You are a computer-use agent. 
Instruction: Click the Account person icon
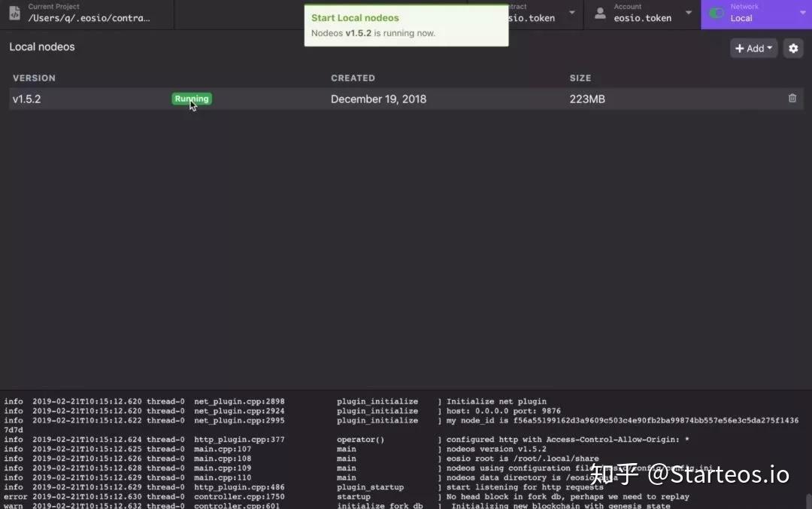coord(599,12)
